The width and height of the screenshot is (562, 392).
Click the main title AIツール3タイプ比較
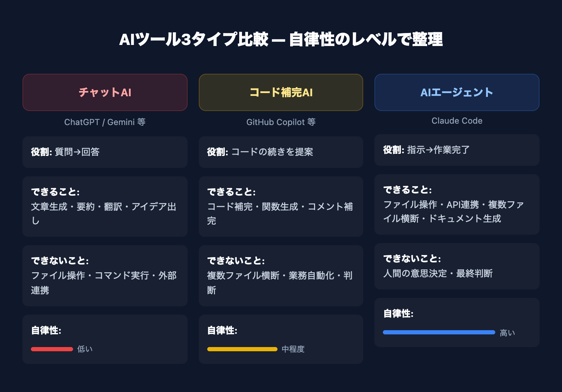[281, 39]
